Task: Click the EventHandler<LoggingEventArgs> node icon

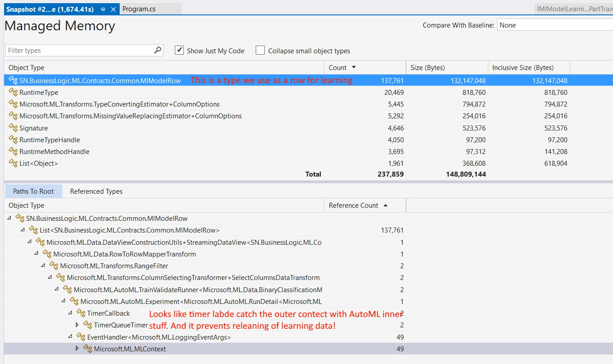Action: pos(81,337)
